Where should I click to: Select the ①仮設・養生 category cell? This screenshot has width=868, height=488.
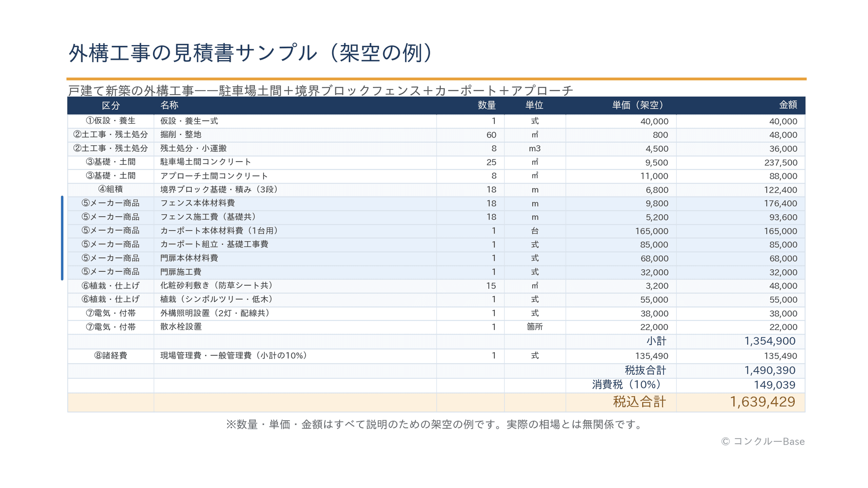click(111, 121)
